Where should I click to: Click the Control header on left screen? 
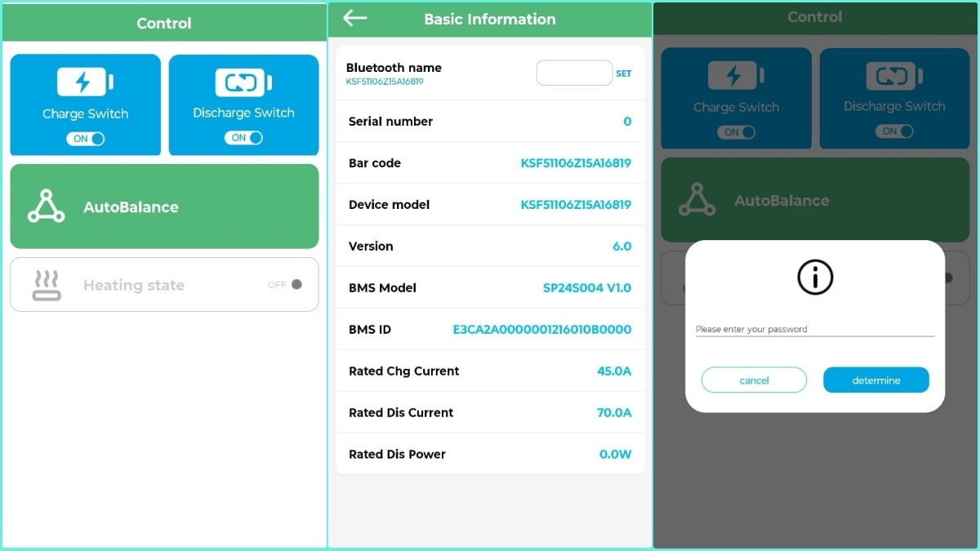(164, 23)
